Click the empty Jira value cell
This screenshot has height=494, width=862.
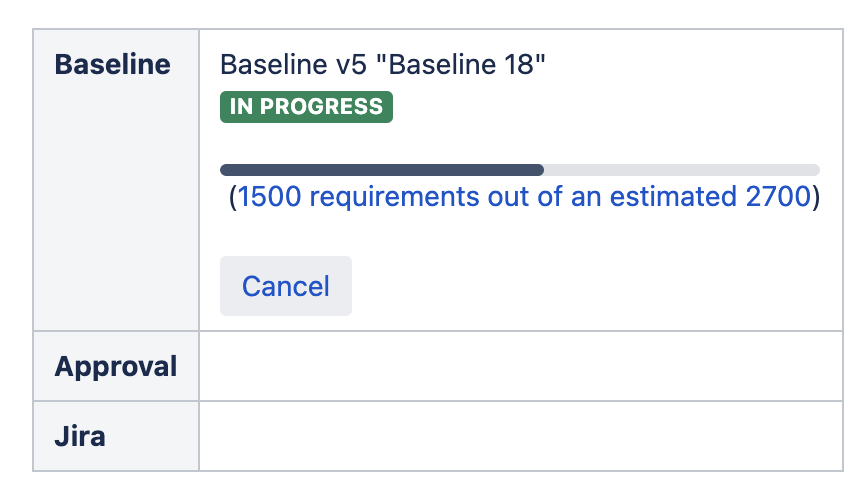[520, 436]
